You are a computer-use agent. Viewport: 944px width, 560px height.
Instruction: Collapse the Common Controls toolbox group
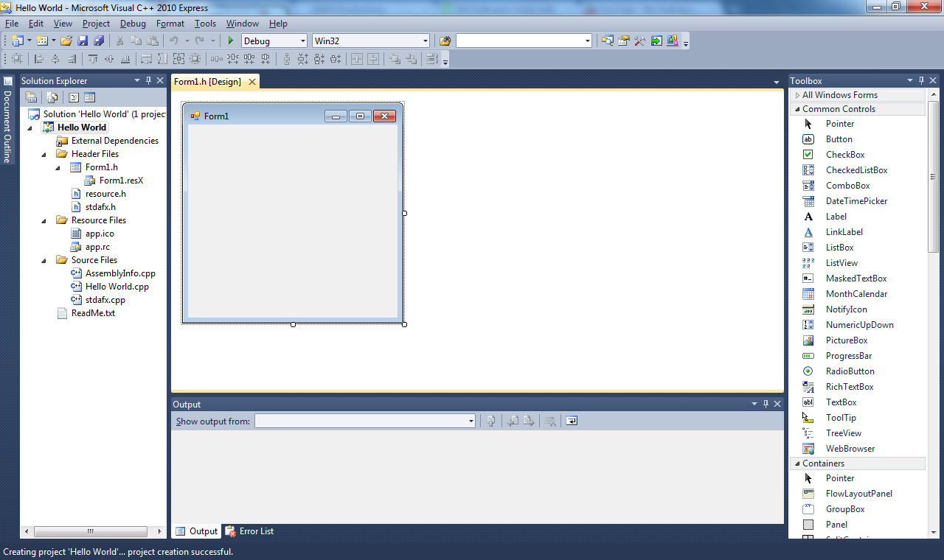pyautogui.click(x=796, y=109)
